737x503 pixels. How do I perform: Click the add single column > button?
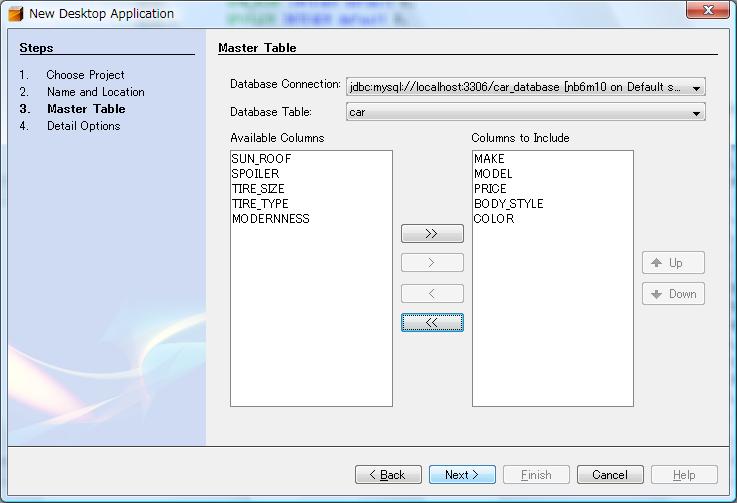(x=432, y=263)
